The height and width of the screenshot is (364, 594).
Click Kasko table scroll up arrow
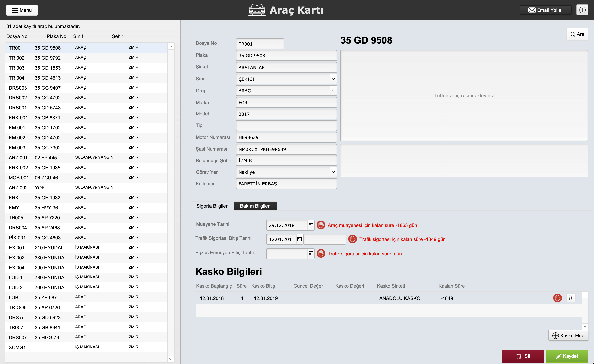tap(585, 295)
